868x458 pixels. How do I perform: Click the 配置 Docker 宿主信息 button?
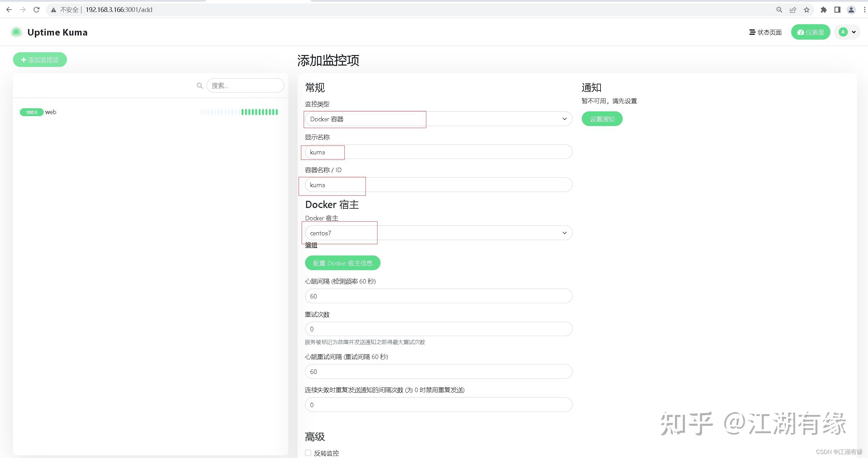(x=342, y=263)
